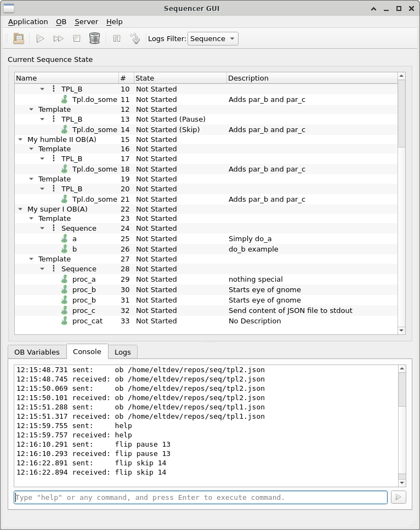This screenshot has width=420, height=530.
Task: Click the console command input field
Action: (x=200, y=497)
